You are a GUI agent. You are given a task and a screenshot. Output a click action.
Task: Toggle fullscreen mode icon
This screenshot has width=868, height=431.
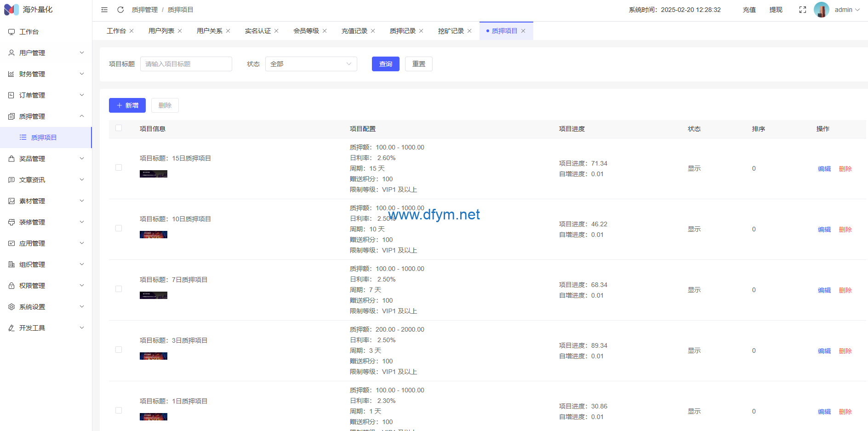tap(803, 10)
